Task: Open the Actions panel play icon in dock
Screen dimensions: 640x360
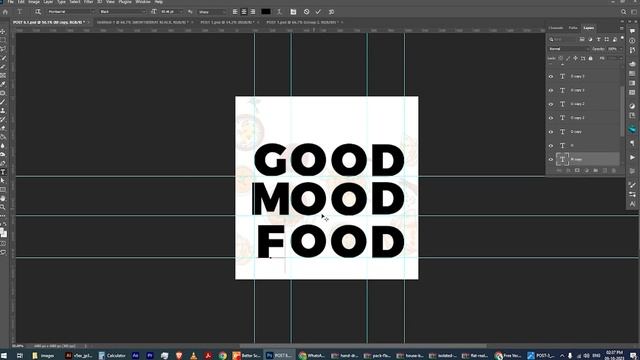Action: pyautogui.click(x=632, y=158)
